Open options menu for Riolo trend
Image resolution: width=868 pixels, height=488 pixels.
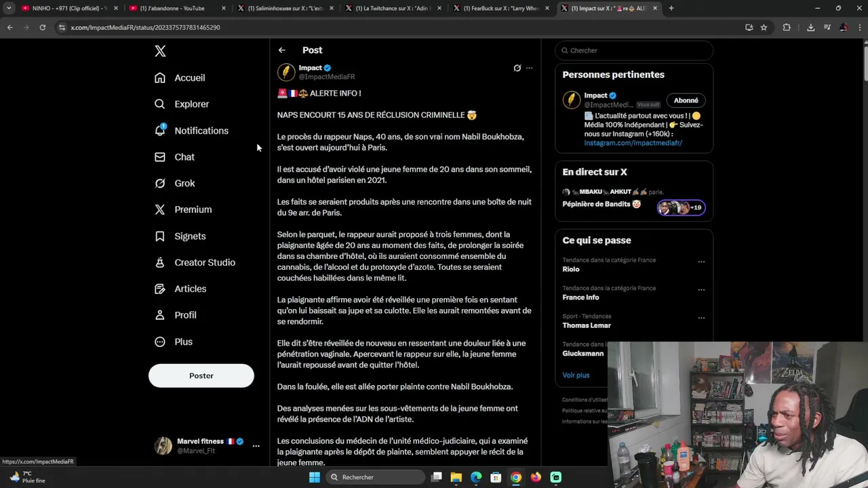701,262
